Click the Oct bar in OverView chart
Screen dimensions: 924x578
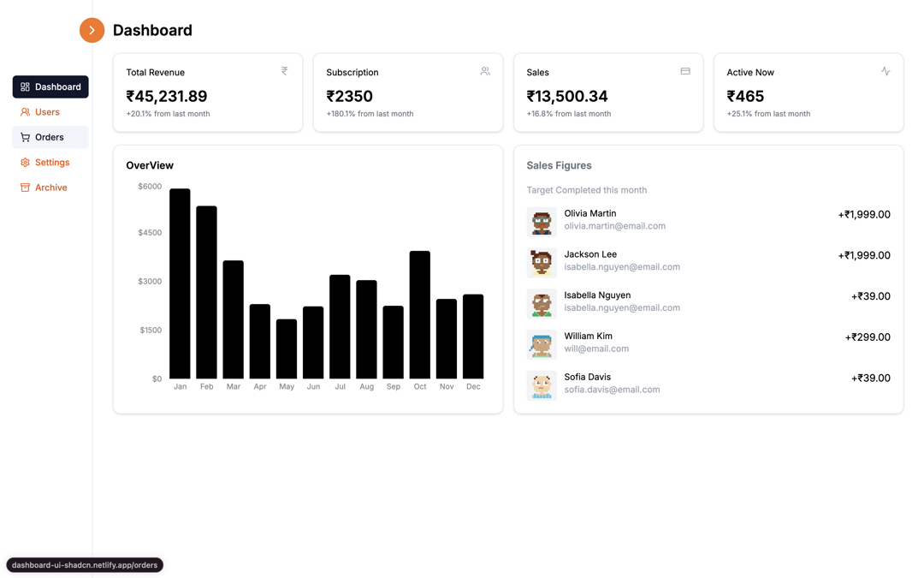click(419, 315)
